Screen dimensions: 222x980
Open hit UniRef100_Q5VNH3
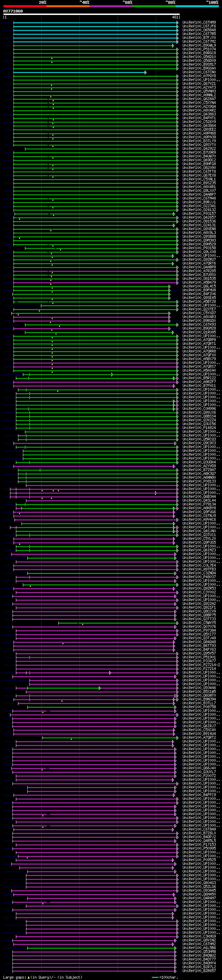pyautogui.click(x=199, y=91)
